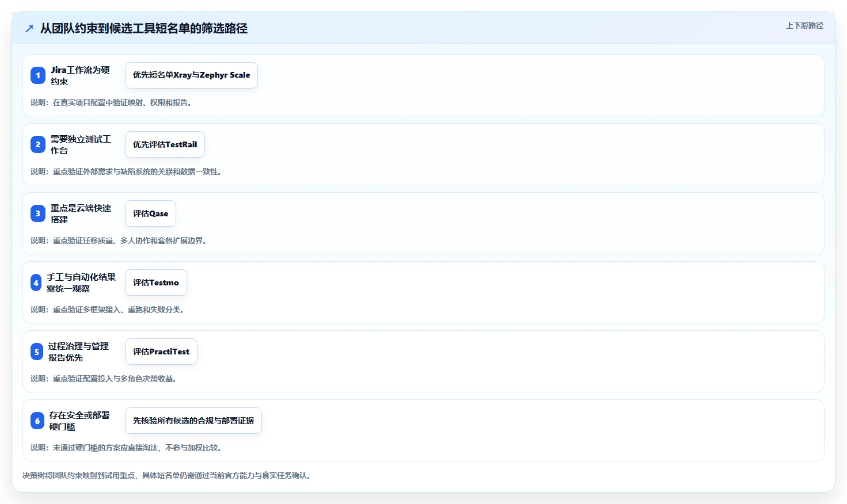The width and height of the screenshot is (847, 504).
Task: Select step number 5 badge
Action: 37,352
